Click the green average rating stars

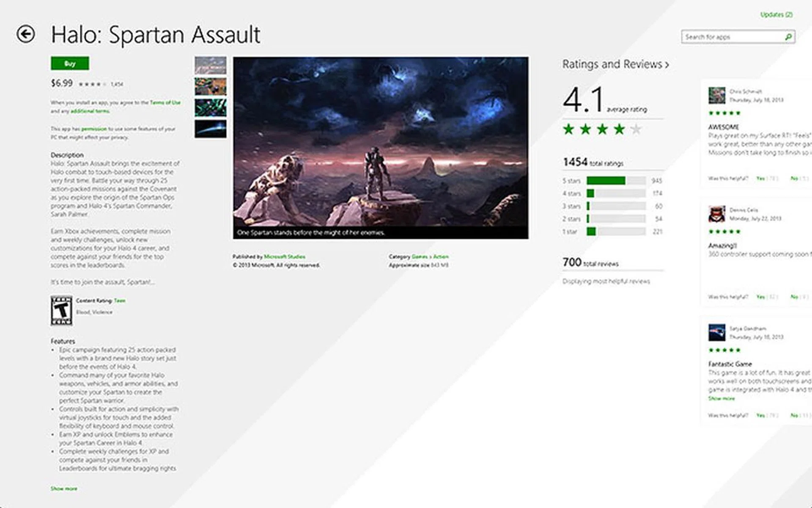tap(602, 129)
